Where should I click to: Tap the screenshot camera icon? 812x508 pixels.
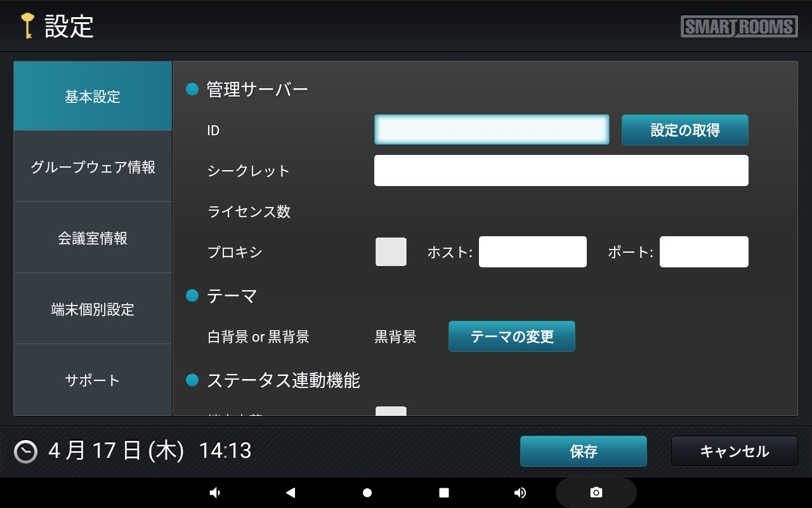tap(596, 493)
